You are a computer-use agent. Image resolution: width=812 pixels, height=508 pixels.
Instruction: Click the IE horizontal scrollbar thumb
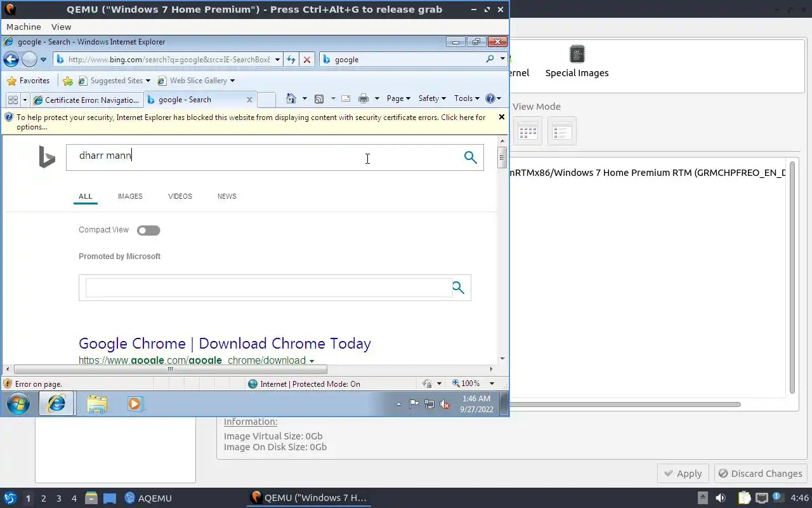click(170, 369)
